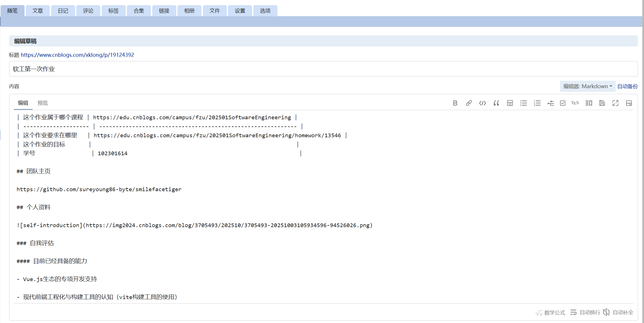This screenshot has height=323, width=644.
Task: Insert a hyperlink using the link icon
Action: [x=469, y=103]
